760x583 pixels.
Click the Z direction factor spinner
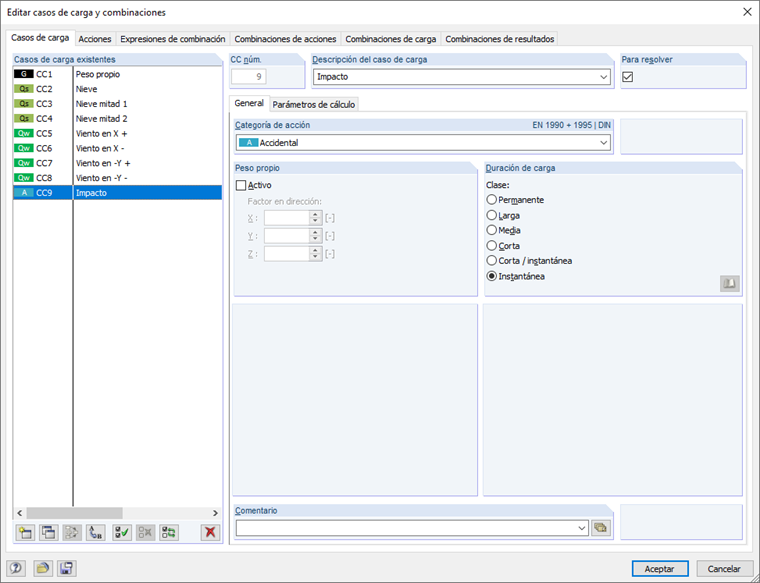tap(316, 254)
